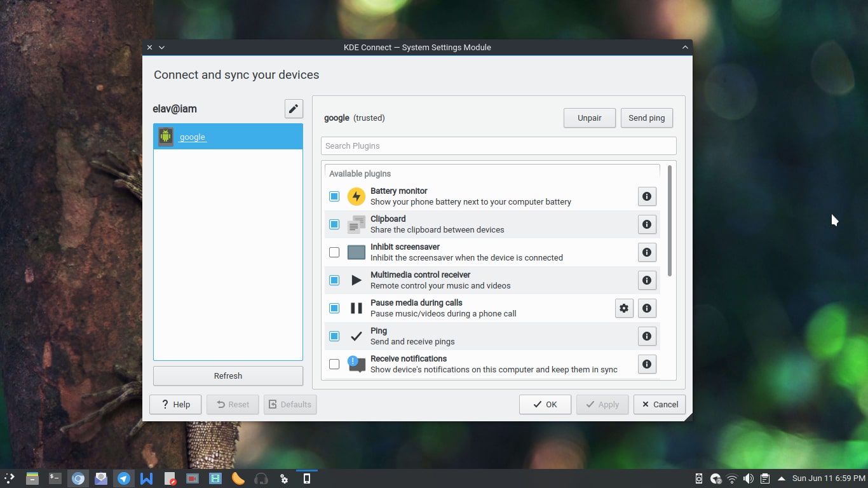This screenshot has height=488, width=868.
Task: Enable the Receive notifications plugin
Action: (334, 364)
